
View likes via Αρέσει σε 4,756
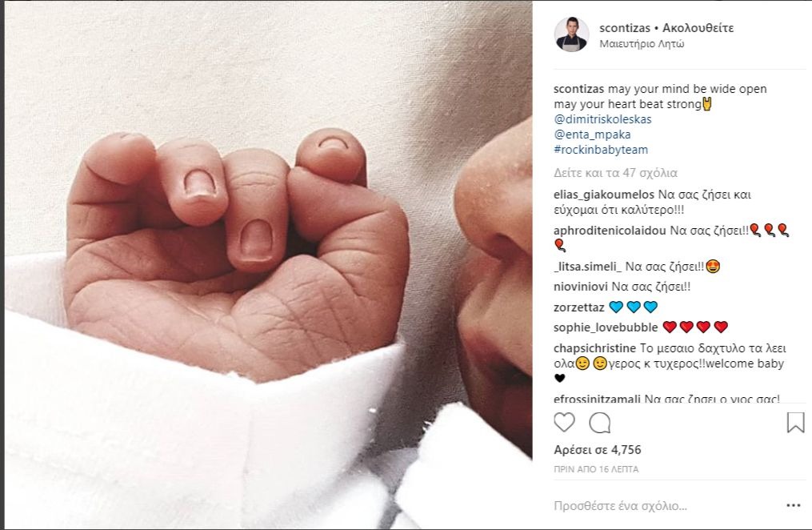598,450
